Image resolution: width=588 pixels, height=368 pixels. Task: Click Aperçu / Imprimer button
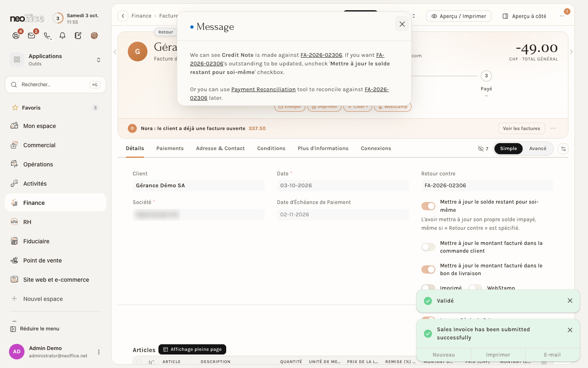tap(459, 16)
